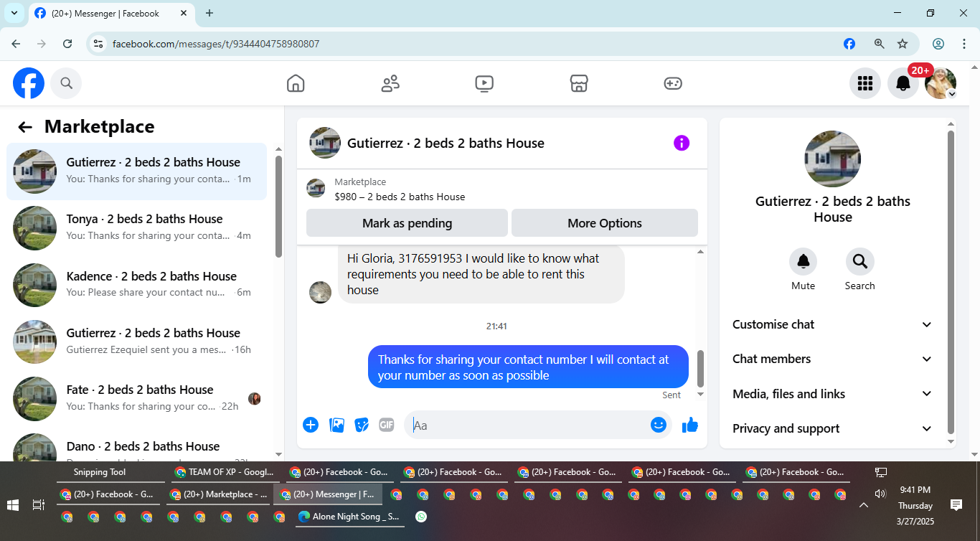Click the chat messages scrollbar
This screenshot has width=980, height=541.
click(x=701, y=369)
